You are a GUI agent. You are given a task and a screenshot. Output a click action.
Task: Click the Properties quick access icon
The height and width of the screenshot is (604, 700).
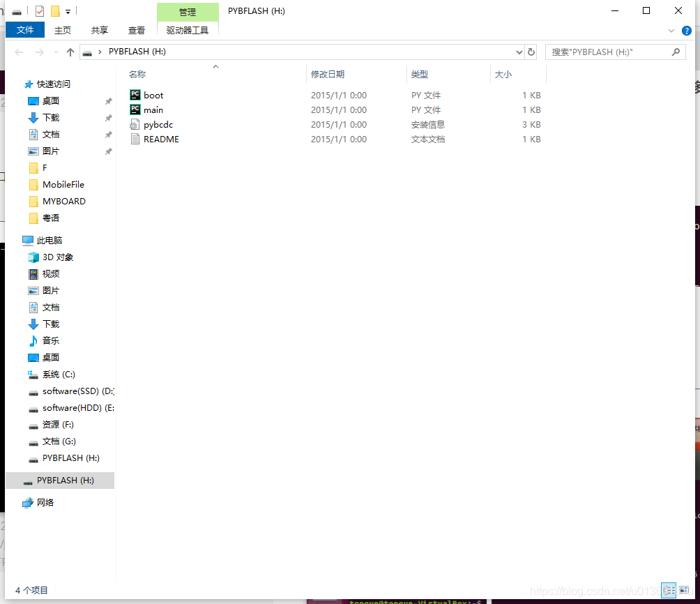click(40, 11)
